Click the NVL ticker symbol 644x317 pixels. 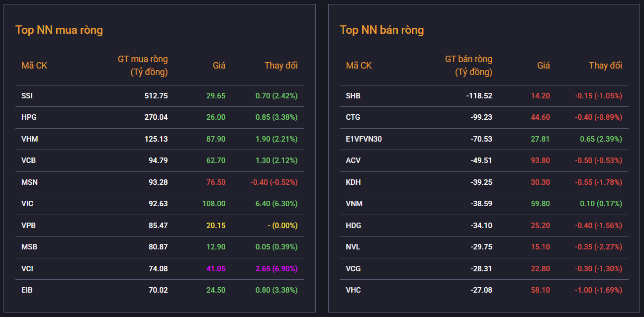pos(353,247)
